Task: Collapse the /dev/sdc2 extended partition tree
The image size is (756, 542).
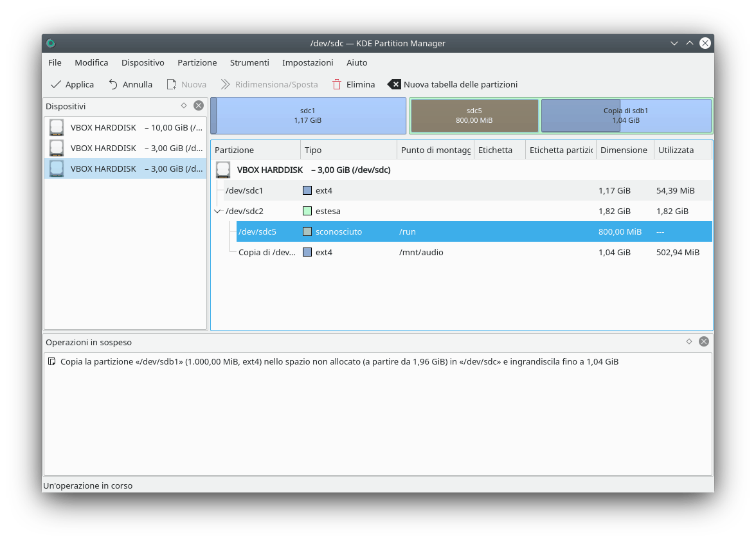Action: tap(218, 211)
